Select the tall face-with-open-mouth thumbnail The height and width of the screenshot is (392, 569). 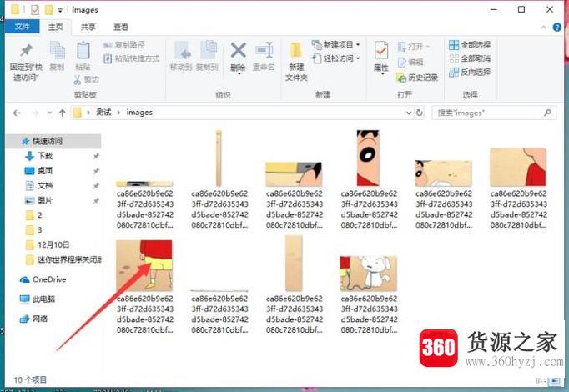pyautogui.click(x=368, y=158)
